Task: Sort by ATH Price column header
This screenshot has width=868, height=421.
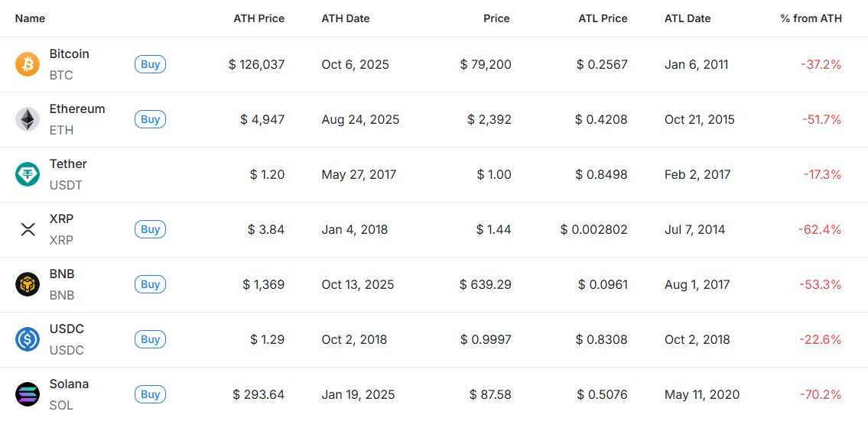Action: point(258,18)
